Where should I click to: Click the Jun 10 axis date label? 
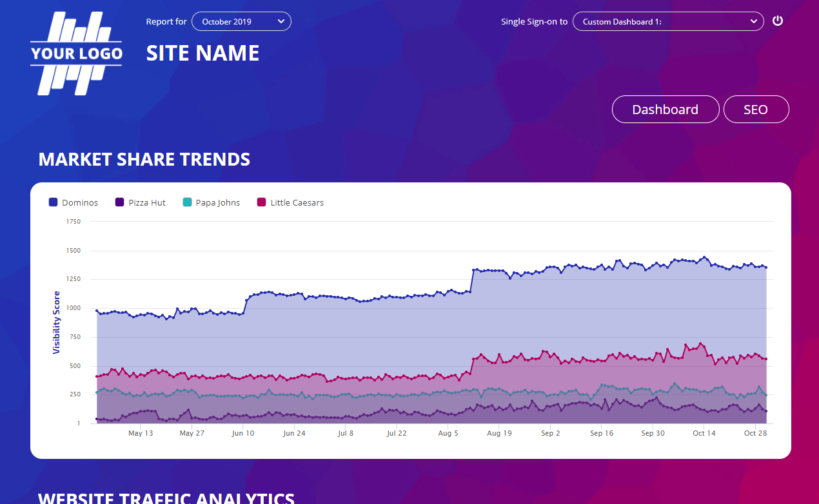[x=243, y=433]
